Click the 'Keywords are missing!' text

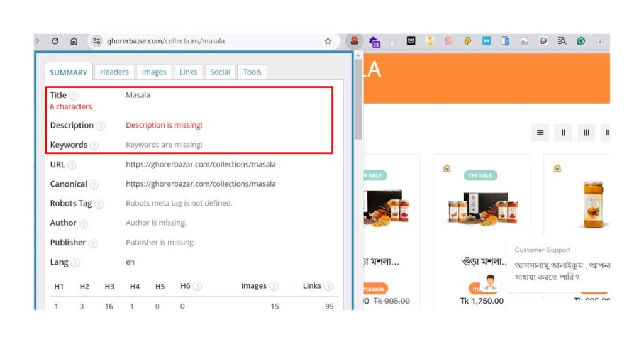164,145
